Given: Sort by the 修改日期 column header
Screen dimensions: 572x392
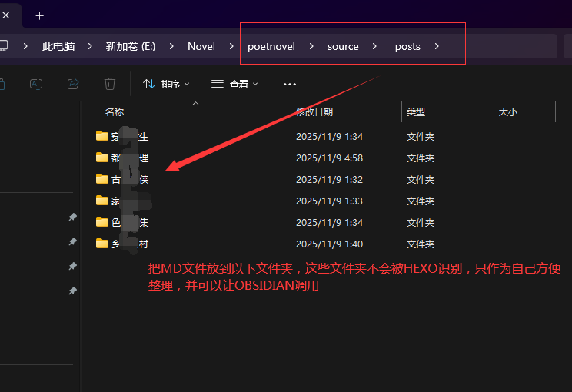Looking at the screenshot, I should [x=314, y=111].
